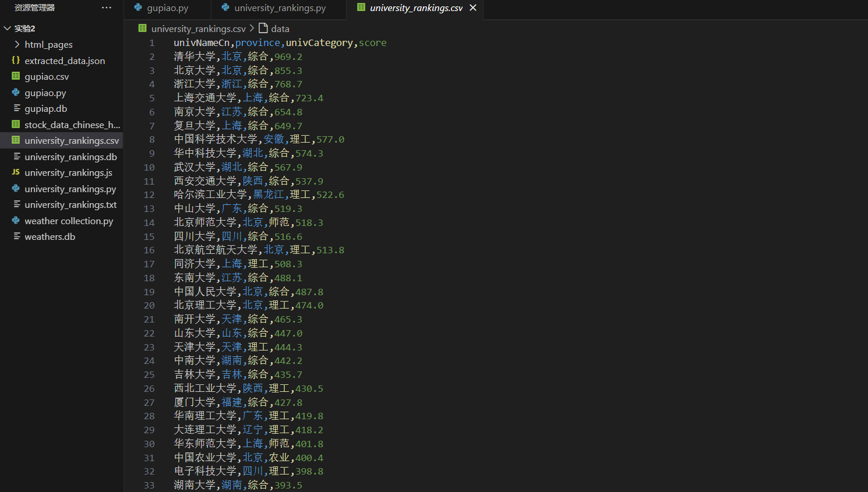
Task: Close the university_rankings.csv tab
Action: pyautogui.click(x=473, y=8)
